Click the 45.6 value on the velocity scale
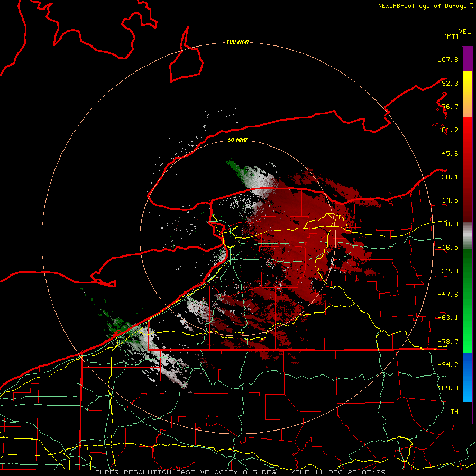Image resolution: width=476 pixels, height=476 pixels. click(x=450, y=153)
